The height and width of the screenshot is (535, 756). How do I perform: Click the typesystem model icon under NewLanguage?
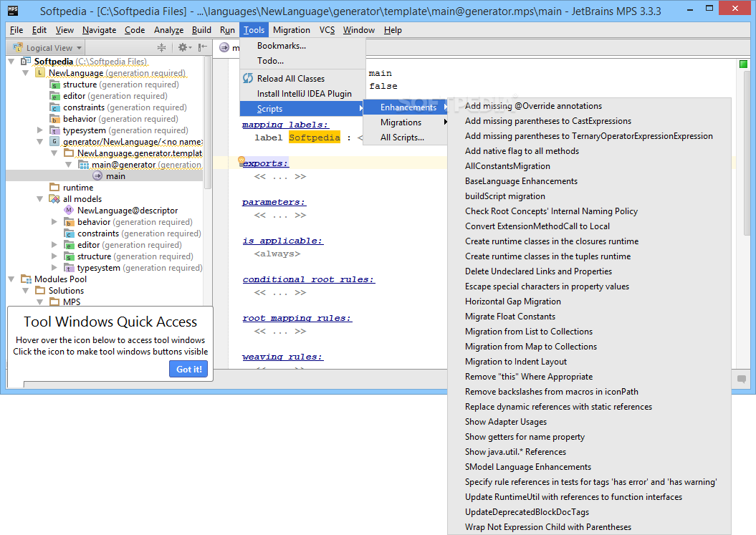[55, 130]
